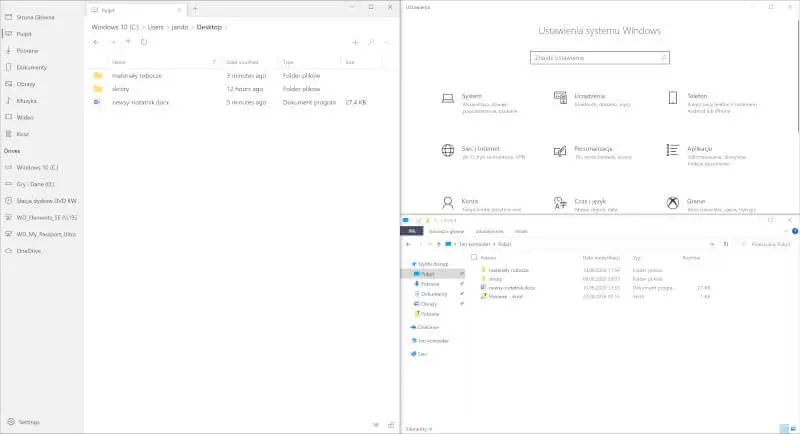Open Granie category in Settings
The width and height of the screenshot is (800, 434).
click(x=711, y=204)
